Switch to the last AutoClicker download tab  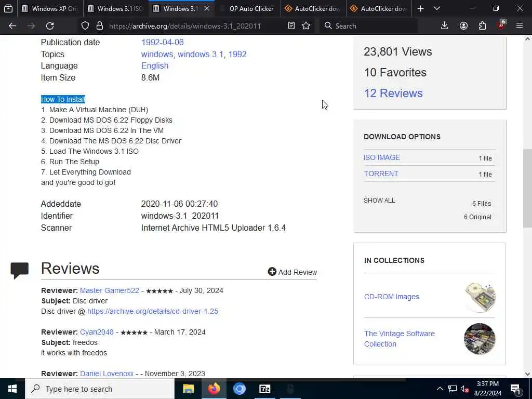(x=379, y=8)
